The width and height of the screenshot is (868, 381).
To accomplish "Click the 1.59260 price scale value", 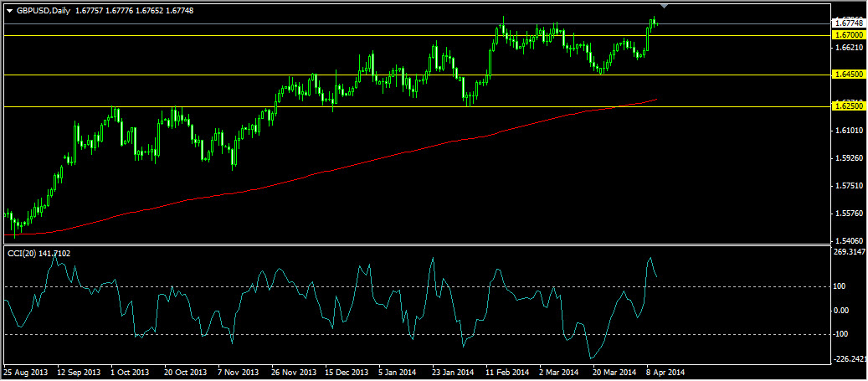I will click(849, 158).
